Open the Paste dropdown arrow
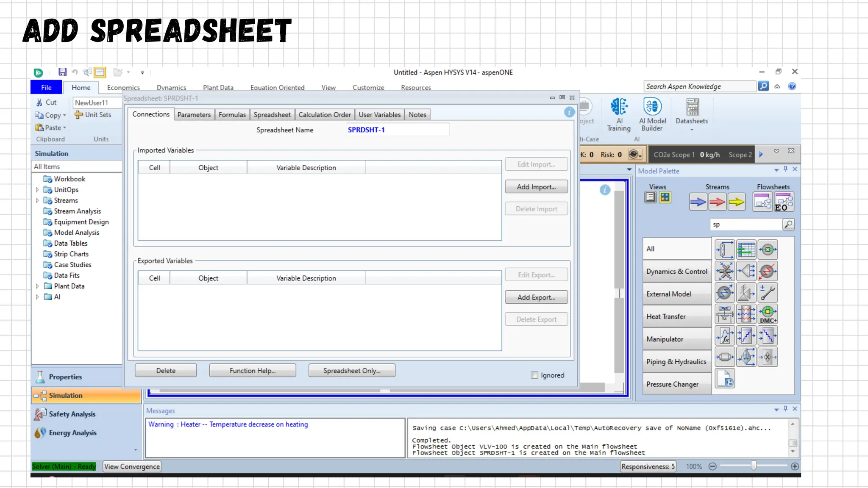The width and height of the screenshot is (868, 488). (64, 128)
